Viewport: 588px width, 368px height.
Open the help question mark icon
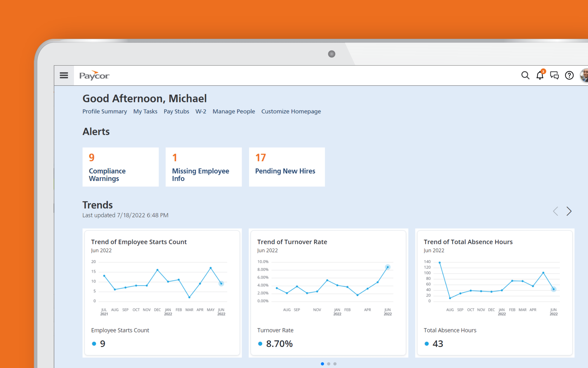(x=569, y=76)
